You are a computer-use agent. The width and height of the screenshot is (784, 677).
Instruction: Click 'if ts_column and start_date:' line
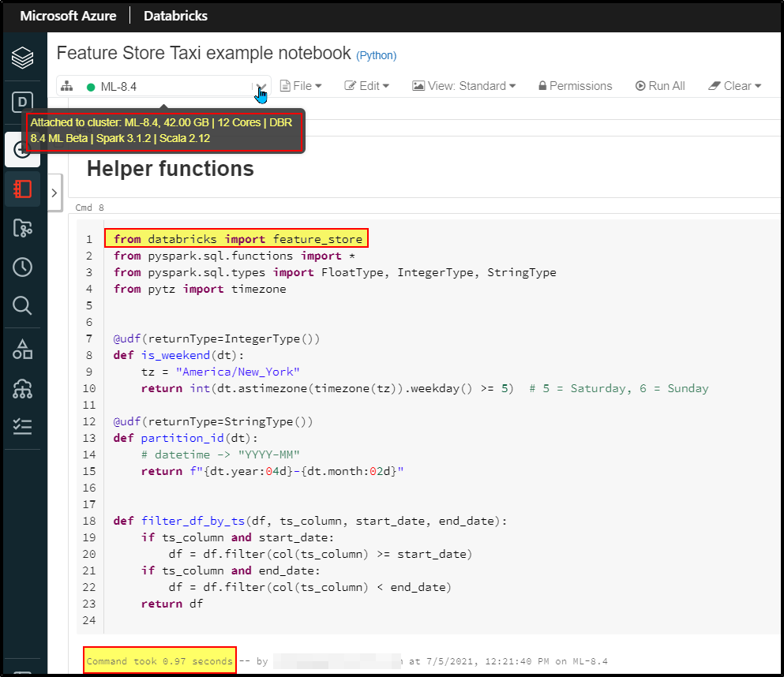pyautogui.click(x=238, y=537)
